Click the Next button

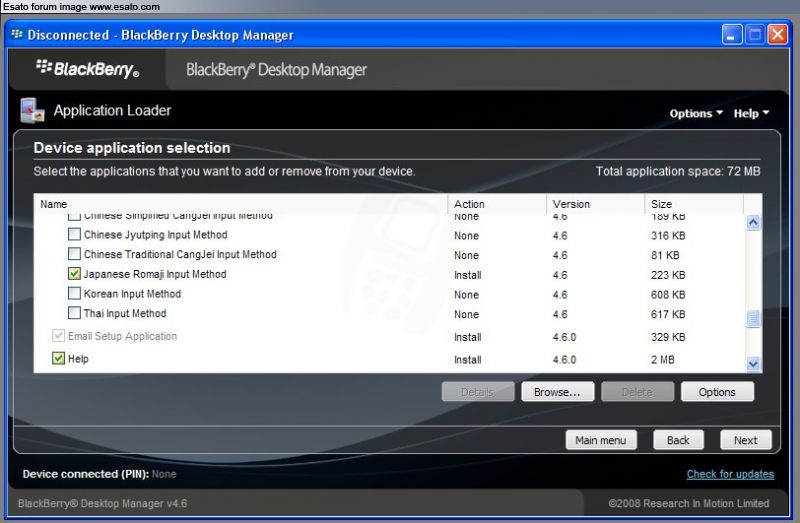pyautogui.click(x=745, y=440)
